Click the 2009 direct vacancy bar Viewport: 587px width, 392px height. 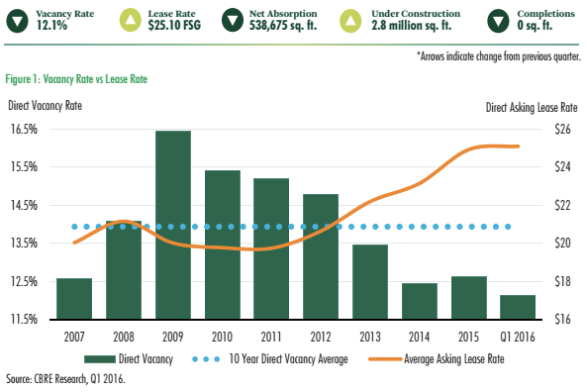173,225
